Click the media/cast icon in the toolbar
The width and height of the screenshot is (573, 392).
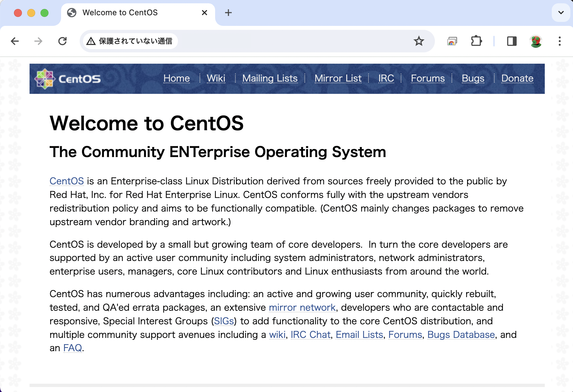pyautogui.click(x=451, y=41)
